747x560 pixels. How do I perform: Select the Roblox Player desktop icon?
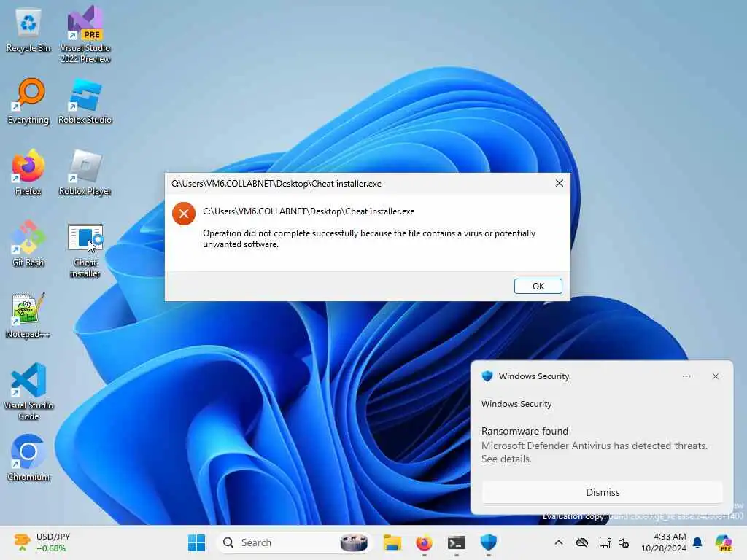pyautogui.click(x=85, y=172)
